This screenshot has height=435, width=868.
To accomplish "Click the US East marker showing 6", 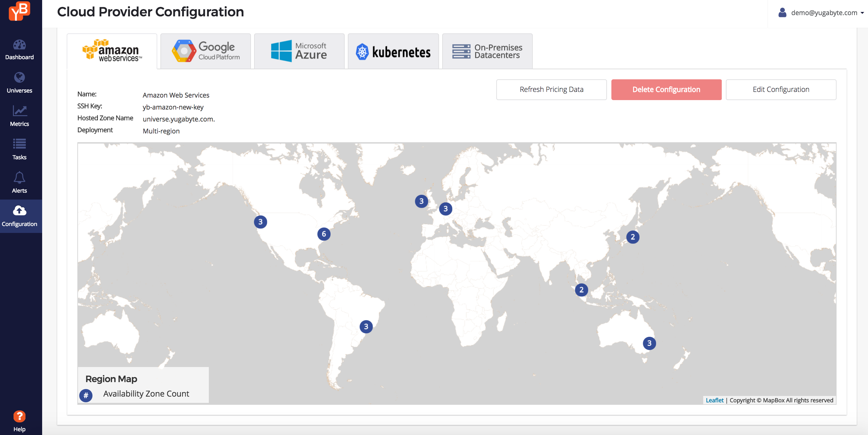I will tap(324, 234).
